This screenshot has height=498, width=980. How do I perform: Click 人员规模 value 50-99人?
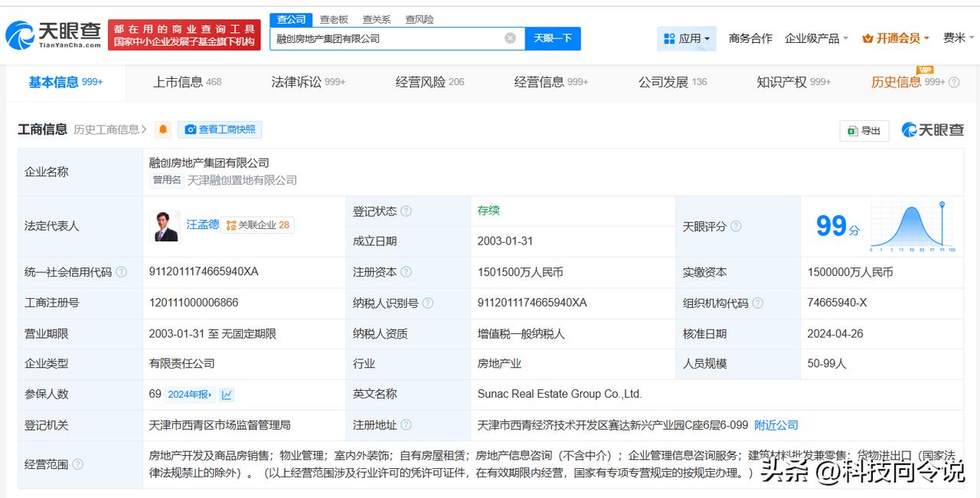pos(827,364)
